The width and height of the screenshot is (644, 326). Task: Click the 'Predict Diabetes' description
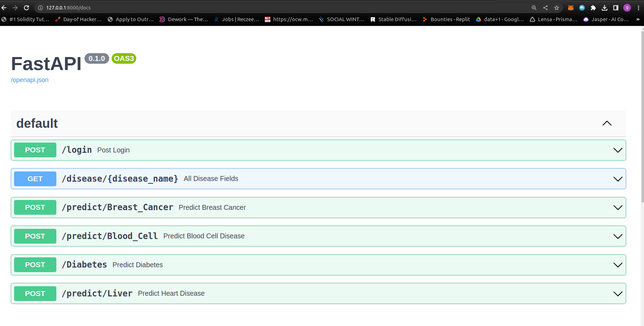pos(138,265)
